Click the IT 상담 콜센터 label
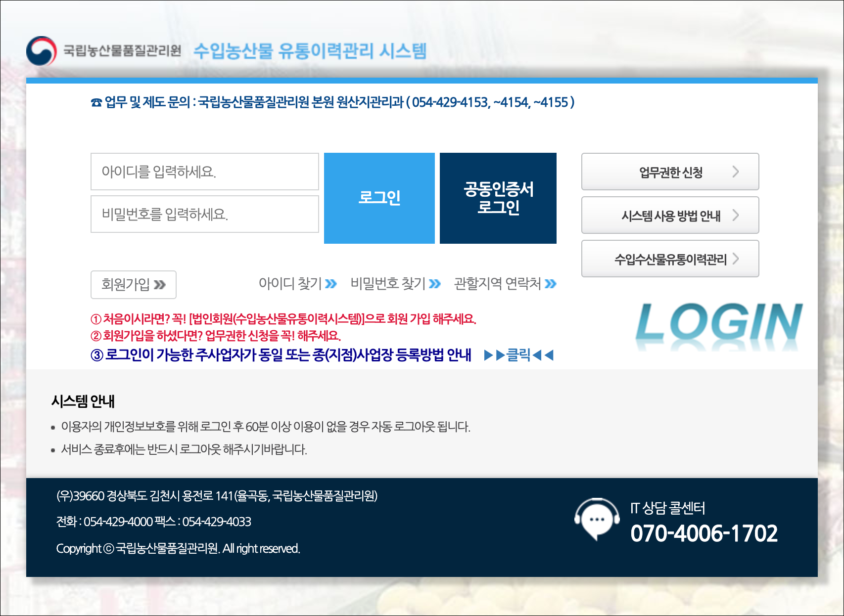 668,508
